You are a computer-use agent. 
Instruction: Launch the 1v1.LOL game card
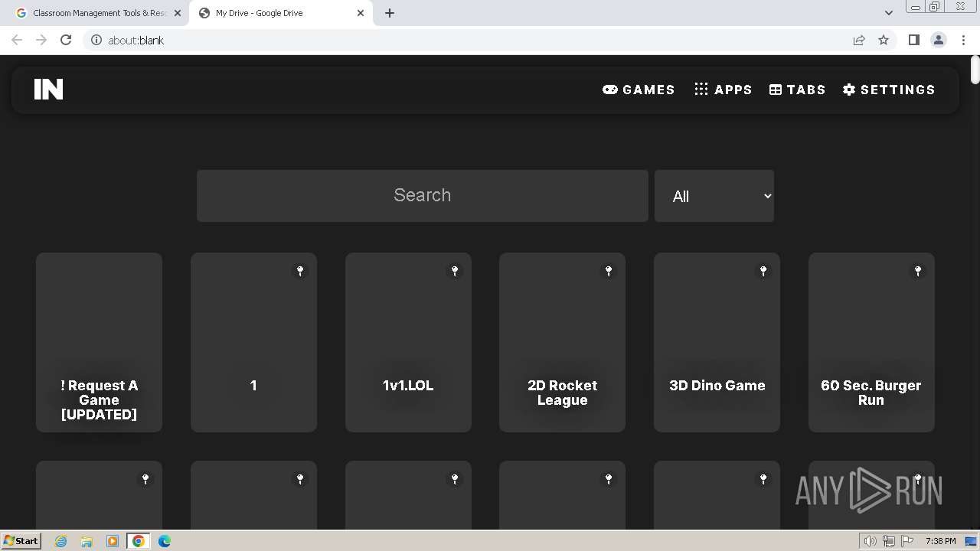coord(408,342)
